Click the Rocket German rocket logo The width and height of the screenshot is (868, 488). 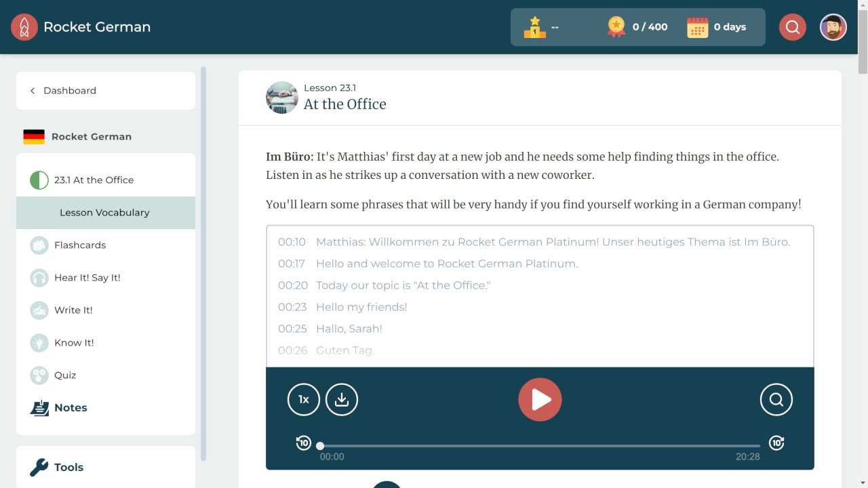click(x=24, y=27)
